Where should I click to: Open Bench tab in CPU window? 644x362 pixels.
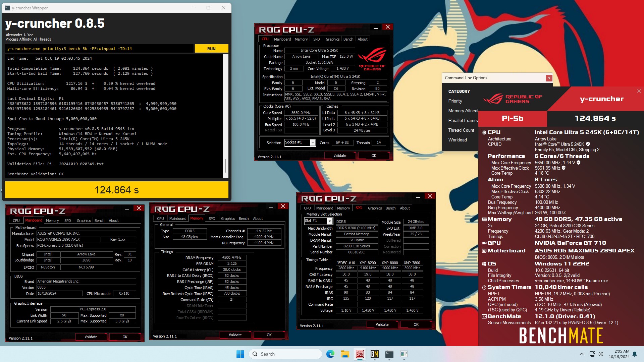(348, 39)
